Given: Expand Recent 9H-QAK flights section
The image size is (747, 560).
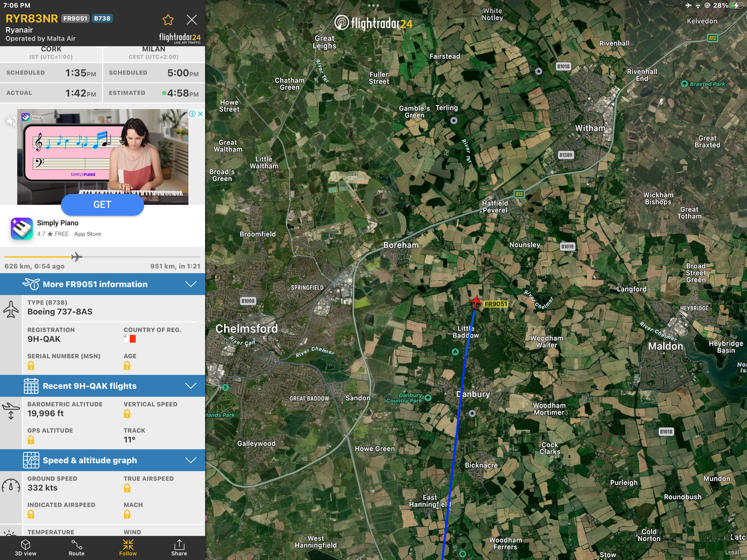Looking at the screenshot, I should [102, 386].
